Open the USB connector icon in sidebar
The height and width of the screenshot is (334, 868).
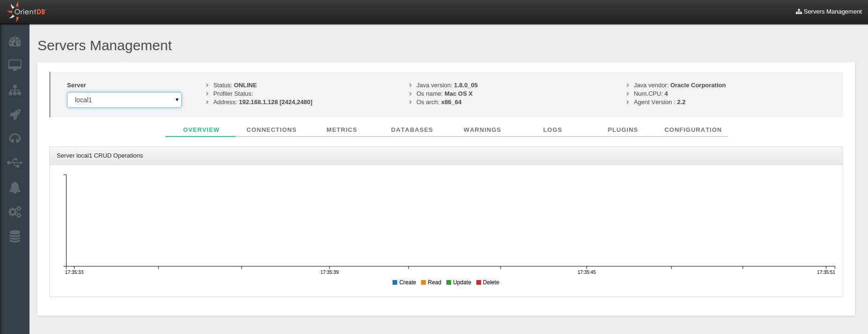pyautogui.click(x=15, y=163)
